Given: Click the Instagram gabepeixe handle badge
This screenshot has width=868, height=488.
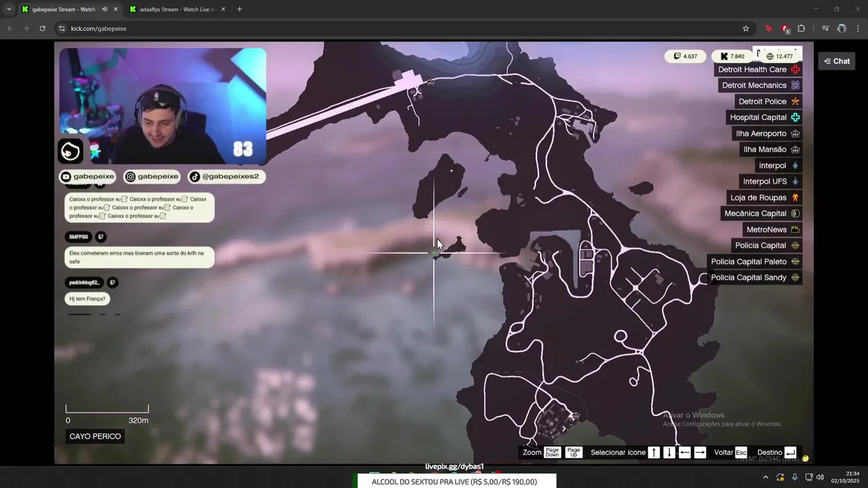Looking at the screenshot, I should [x=152, y=176].
